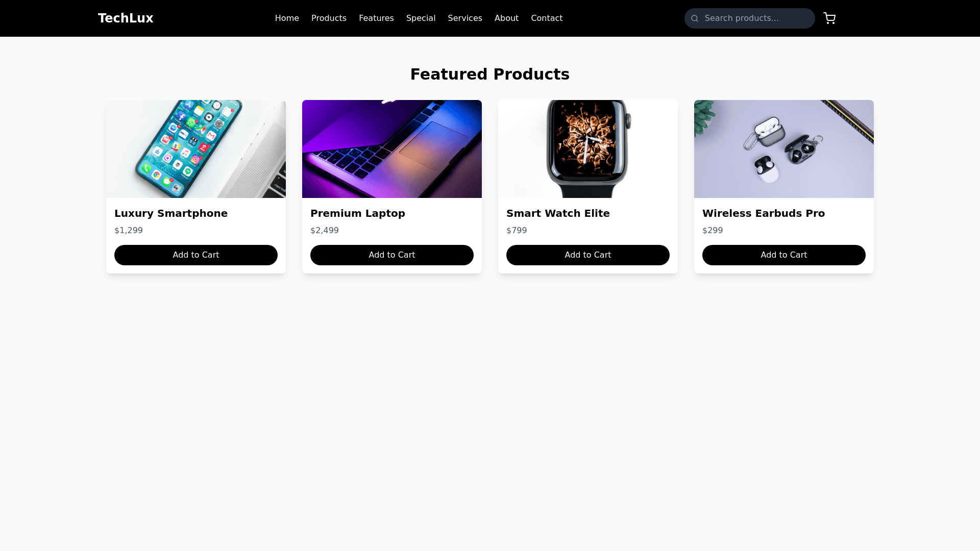
Task: Select the Premium Laptop title
Action: click(x=358, y=213)
